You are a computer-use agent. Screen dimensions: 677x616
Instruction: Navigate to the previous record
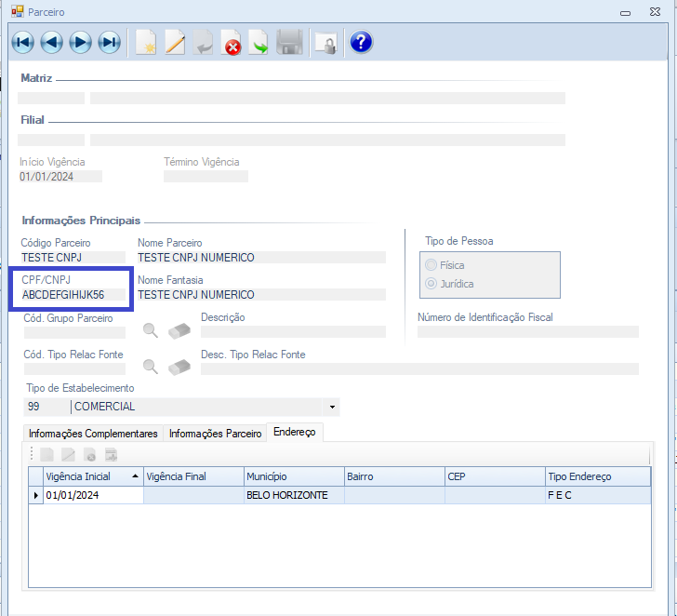pyautogui.click(x=51, y=42)
